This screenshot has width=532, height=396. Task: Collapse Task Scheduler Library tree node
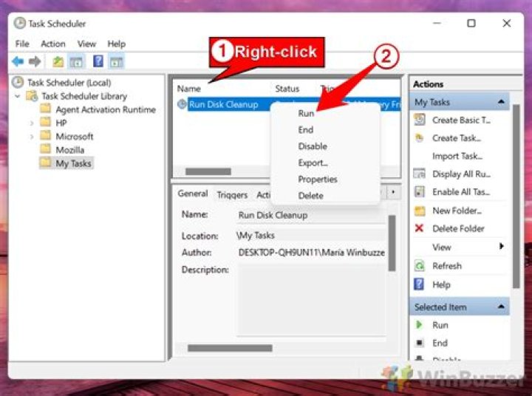pyautogui.click(x=17, y=96)
